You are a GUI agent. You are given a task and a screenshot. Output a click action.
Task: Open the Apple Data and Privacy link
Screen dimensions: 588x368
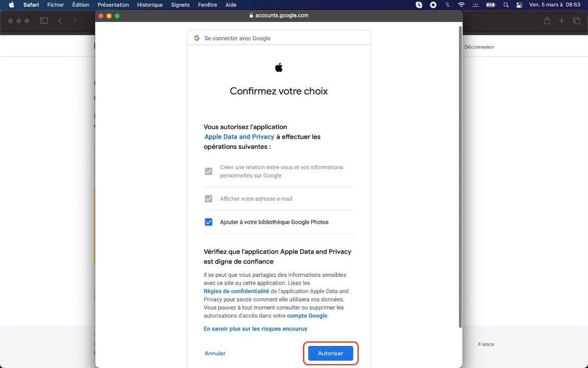coord(239,137)
